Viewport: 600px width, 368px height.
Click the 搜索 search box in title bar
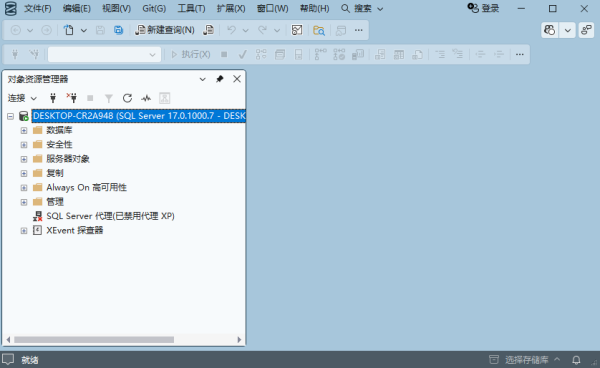362,8
